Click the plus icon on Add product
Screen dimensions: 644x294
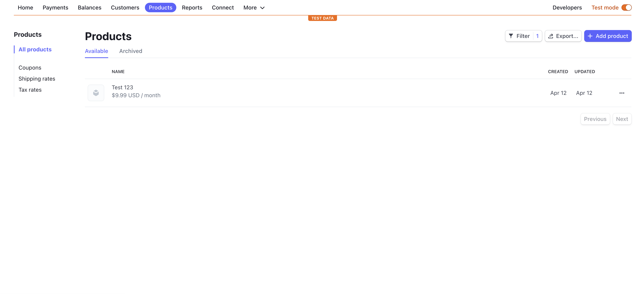590,36
